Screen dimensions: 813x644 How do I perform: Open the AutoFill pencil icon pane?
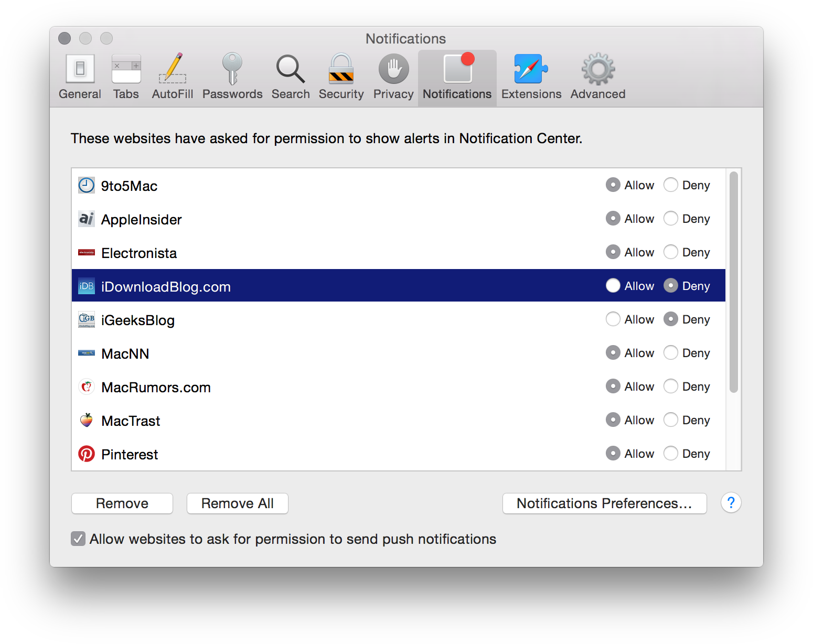[x=173, y=77]
